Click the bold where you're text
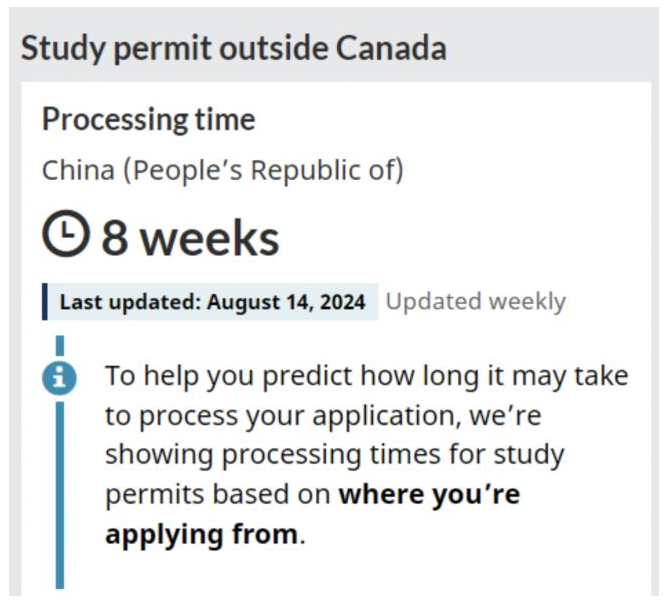The width and height of the screenshot is (669, 614). click(x=429, y=495)
